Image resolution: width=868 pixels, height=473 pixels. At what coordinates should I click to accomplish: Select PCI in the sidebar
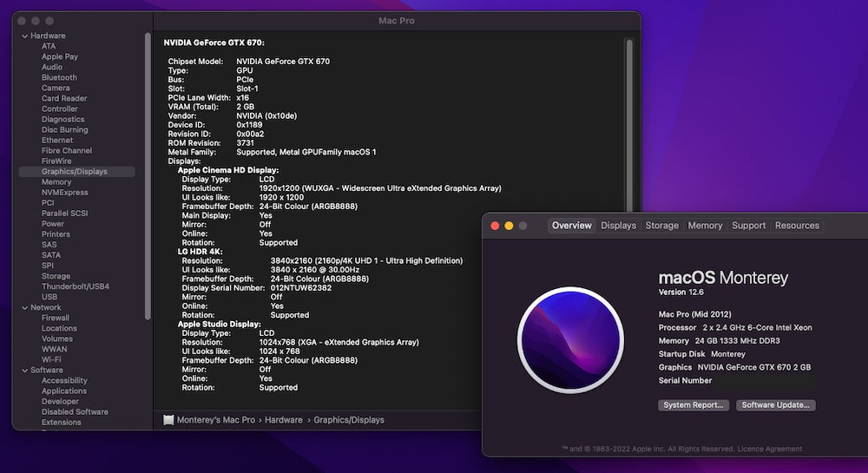pos(48,203)
